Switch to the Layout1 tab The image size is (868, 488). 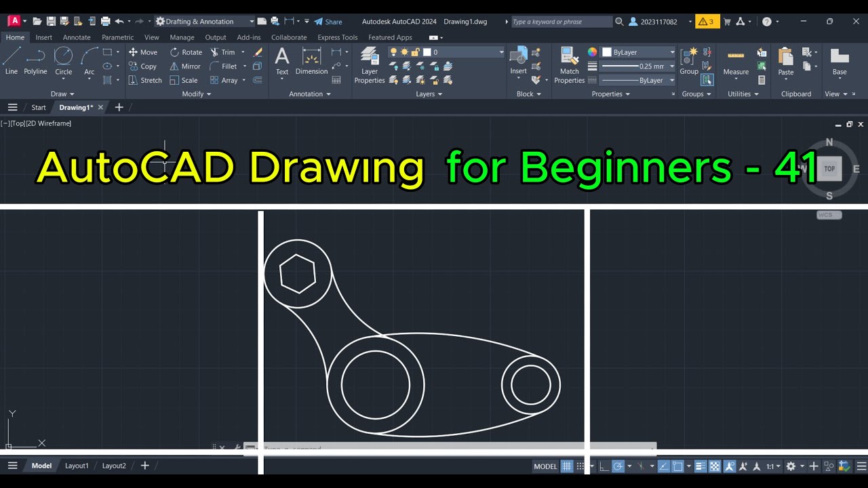click(77, 466)
